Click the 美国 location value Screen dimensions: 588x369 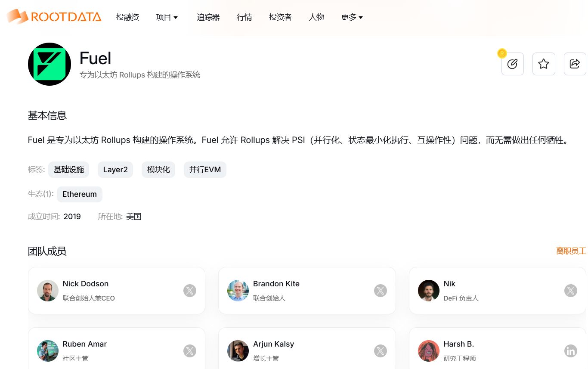(x=134, y=217)
